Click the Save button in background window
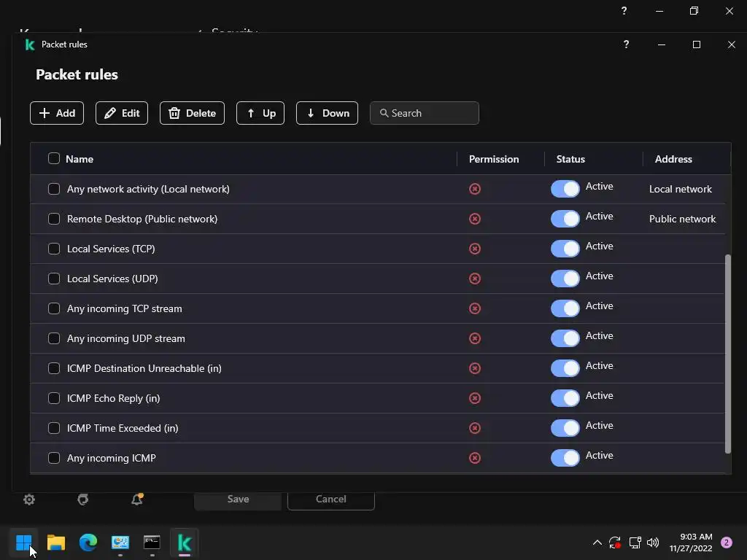 pyautogui.click(x=238, y=499)
